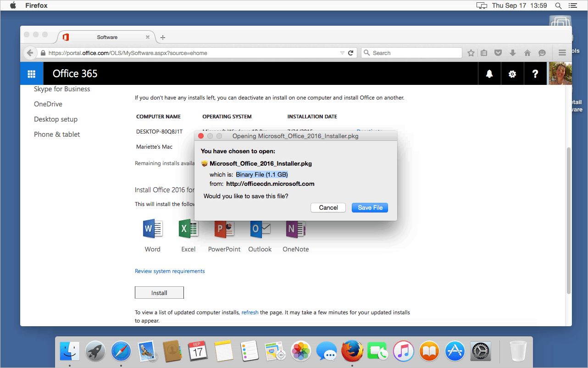Select OneDrive in sidebar
The image size is (588, 368).
tap(48, 104)
